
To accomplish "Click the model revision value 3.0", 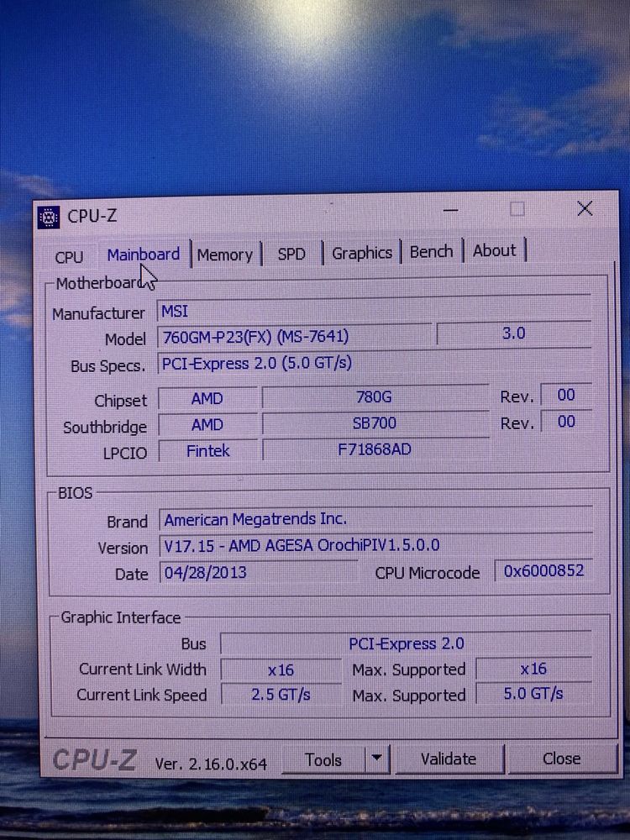I will tap(514, 333).
